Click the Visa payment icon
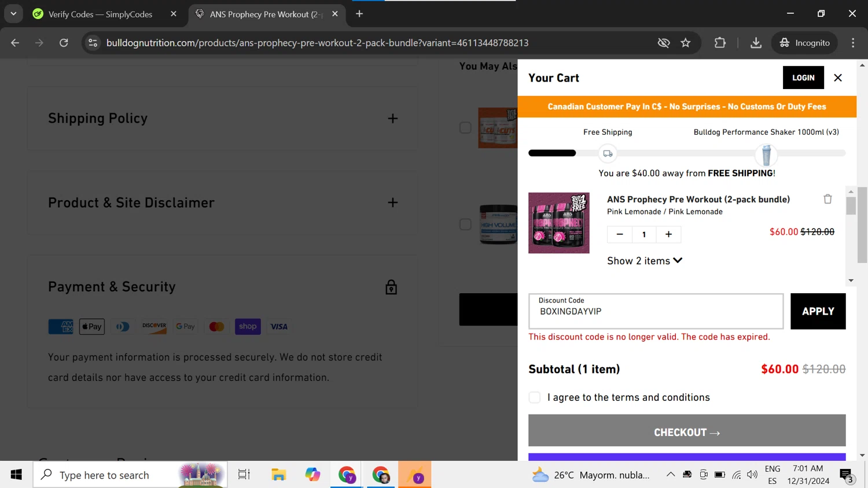The height and width of the screenshot is (488, 868). [x=279, y=327]
